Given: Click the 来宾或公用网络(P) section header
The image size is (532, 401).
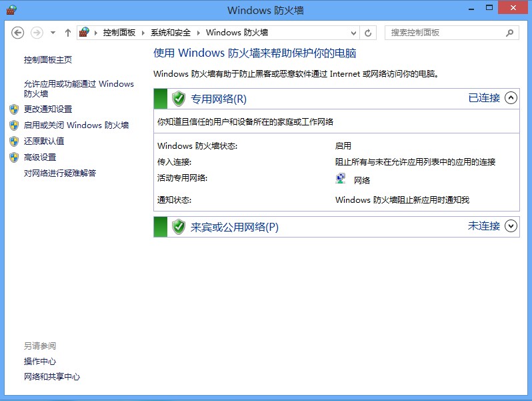Looking at the screenshot, I should click(x=336, y=227).
